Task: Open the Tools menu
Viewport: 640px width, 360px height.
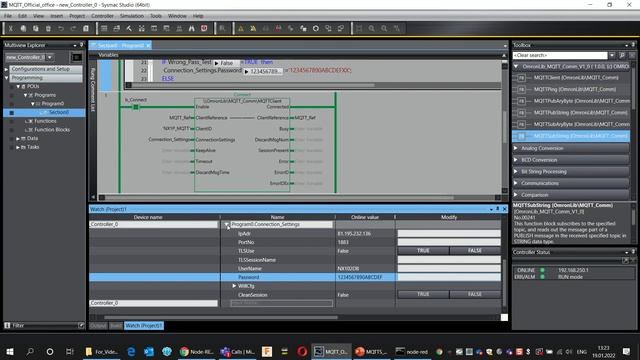Action: coord(156,16)
